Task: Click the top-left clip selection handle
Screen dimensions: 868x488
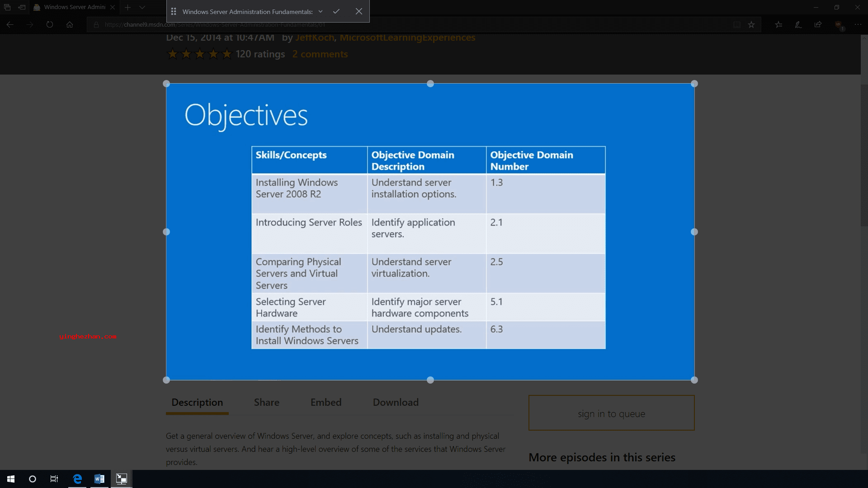Action: coord(166,84)
